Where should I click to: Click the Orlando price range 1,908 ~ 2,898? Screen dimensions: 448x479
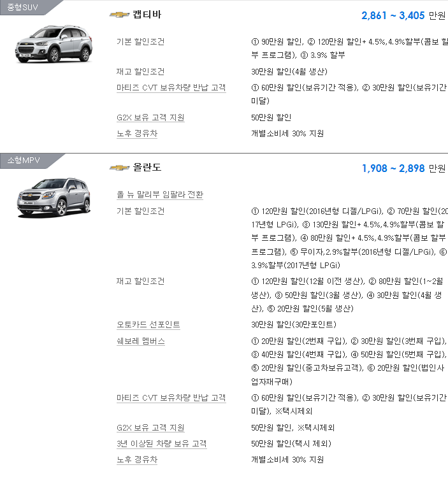393,168
